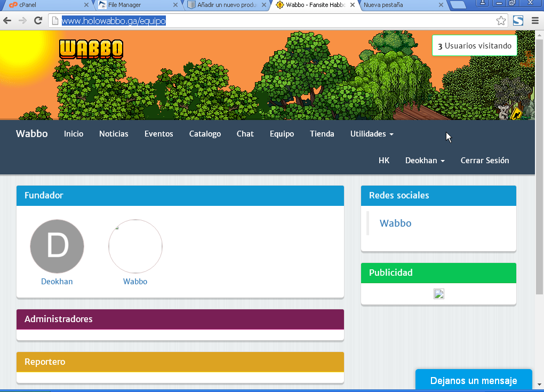Viewport: 544px width, 392px height.
Task: Click the browser forward arrow
Action: [x=22, y=21]
